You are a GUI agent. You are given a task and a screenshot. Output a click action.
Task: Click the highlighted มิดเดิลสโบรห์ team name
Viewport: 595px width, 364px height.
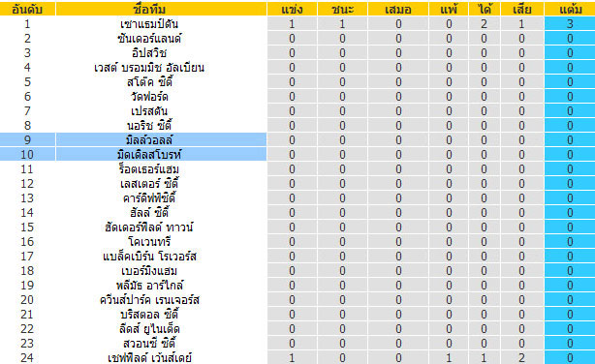click(x=149, y=155)
